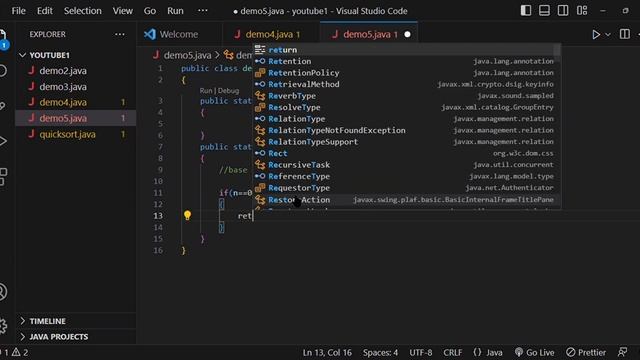Expand the JAVA PROJECTS section
The height and width of the screenshot is (360, 640).
pos(76,337)
